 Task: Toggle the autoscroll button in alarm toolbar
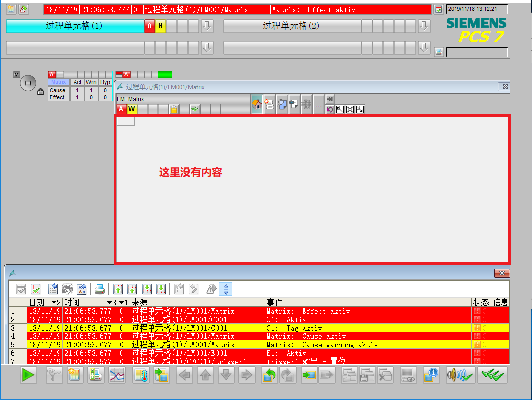[x=226, y=289]
